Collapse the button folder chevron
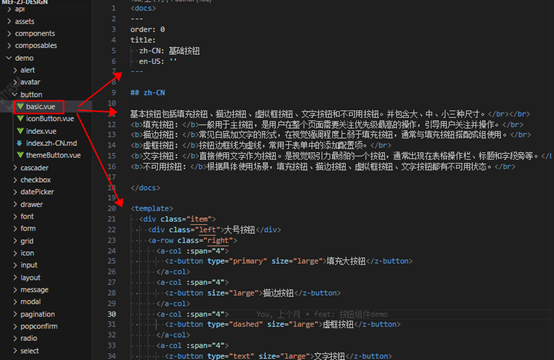 point(15,94)
